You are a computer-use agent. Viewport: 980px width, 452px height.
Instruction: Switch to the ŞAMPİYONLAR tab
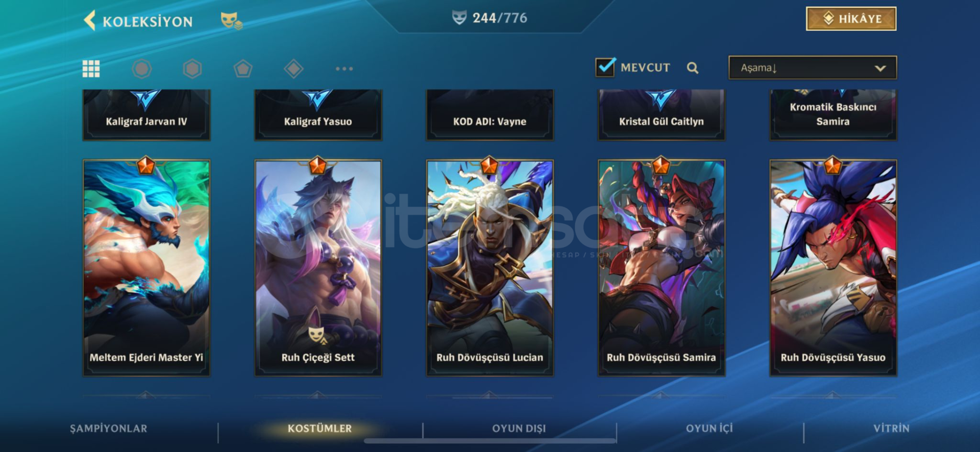109,429
